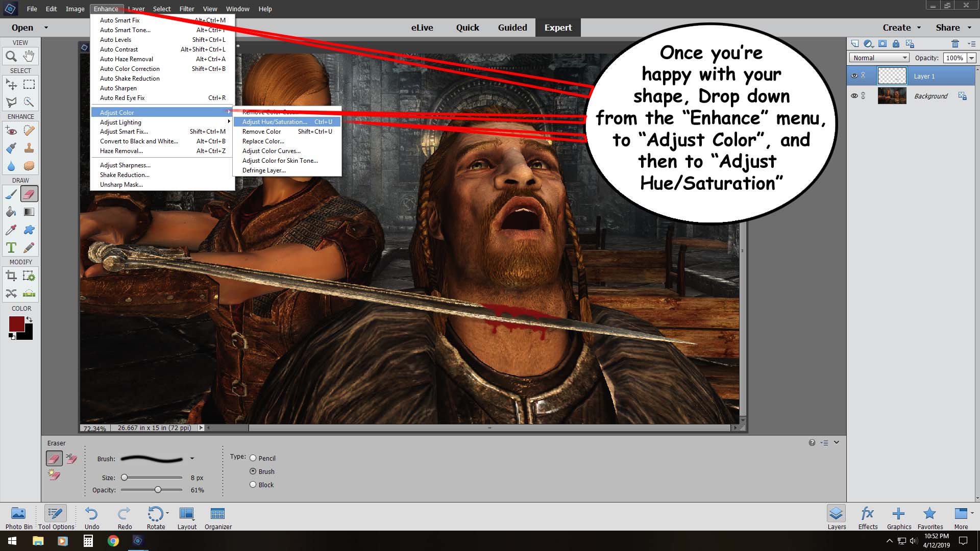Click the Undo button
The image size is (980, 551).
pos(92,517)
